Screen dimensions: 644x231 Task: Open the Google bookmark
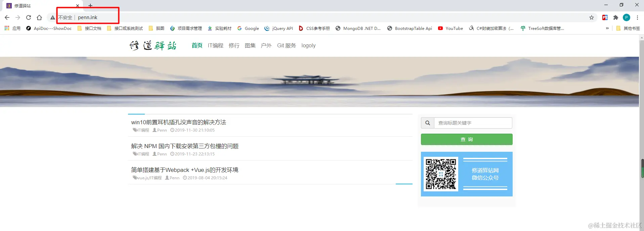pos(248,28)
